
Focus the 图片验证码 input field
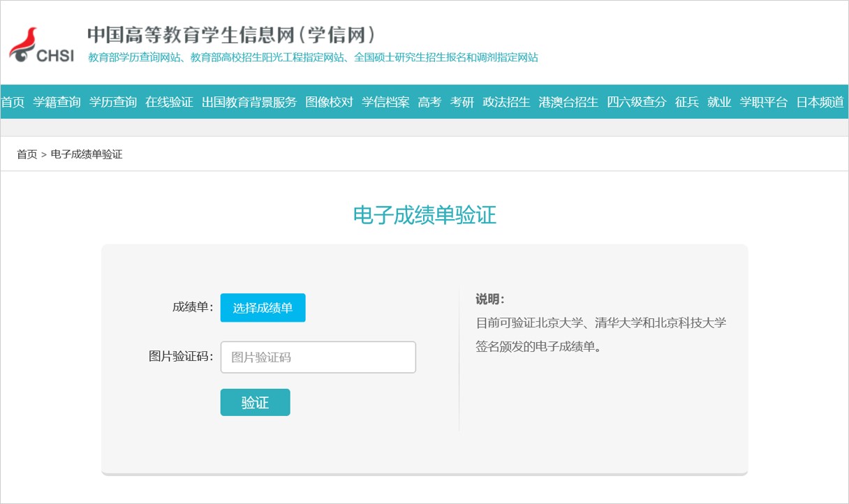point(318,357)
